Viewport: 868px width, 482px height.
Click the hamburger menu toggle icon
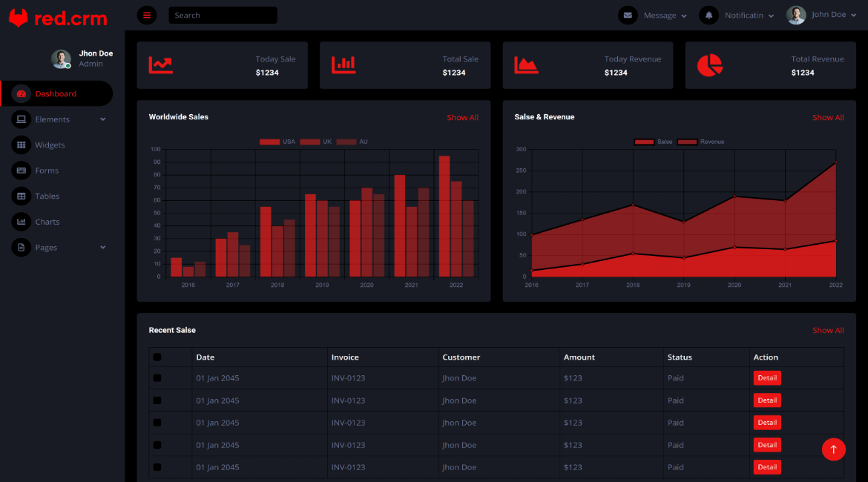(x=147, y=15)
